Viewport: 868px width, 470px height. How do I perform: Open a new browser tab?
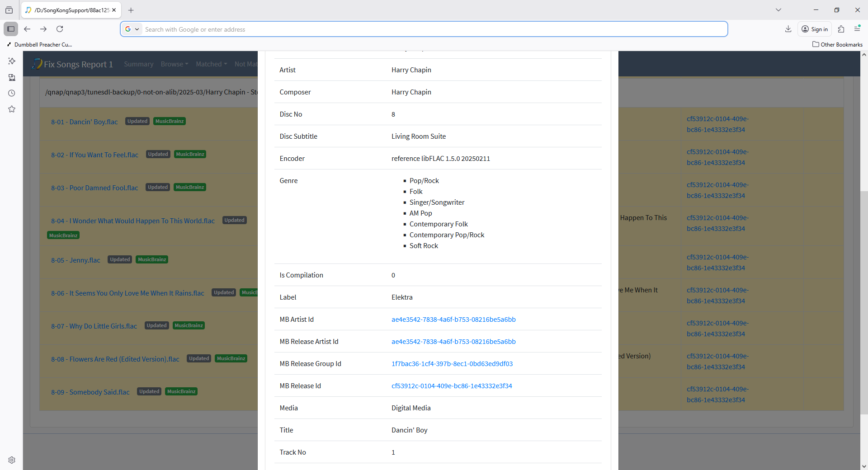point(131,10)
